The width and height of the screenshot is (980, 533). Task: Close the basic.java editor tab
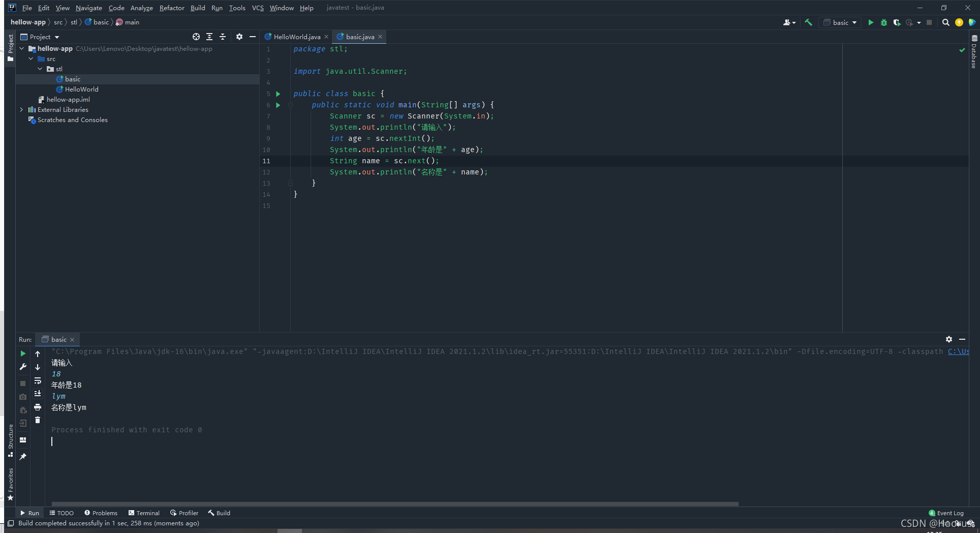[380, 37]
